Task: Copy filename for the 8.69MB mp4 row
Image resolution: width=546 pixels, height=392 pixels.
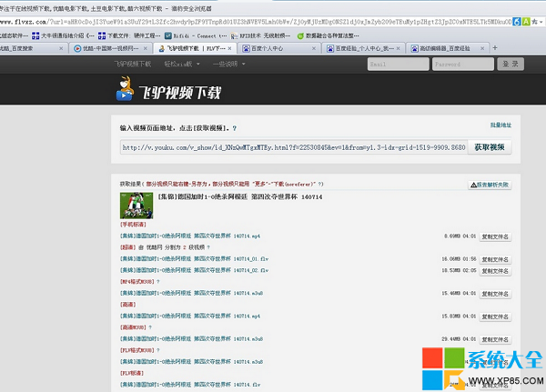Action: (x=495, y=236)
